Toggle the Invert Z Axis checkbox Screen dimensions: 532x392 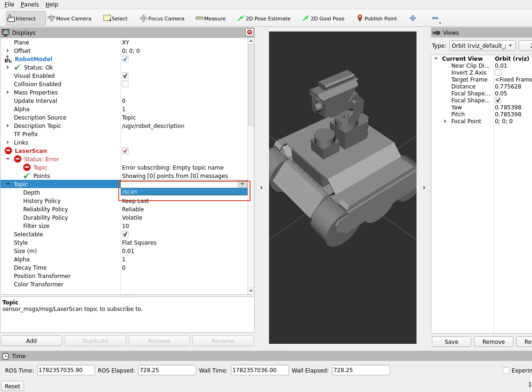(498, 72)
